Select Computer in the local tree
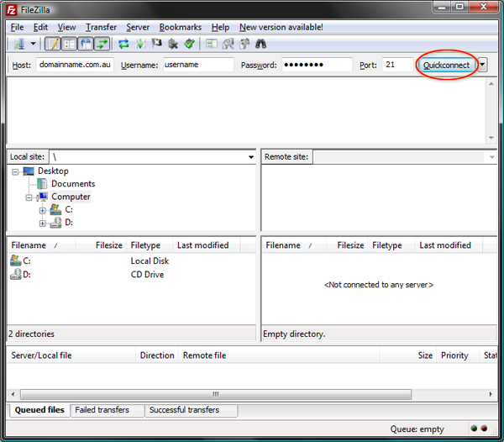Viewport: 504px width, 442px height. point(71,197)
